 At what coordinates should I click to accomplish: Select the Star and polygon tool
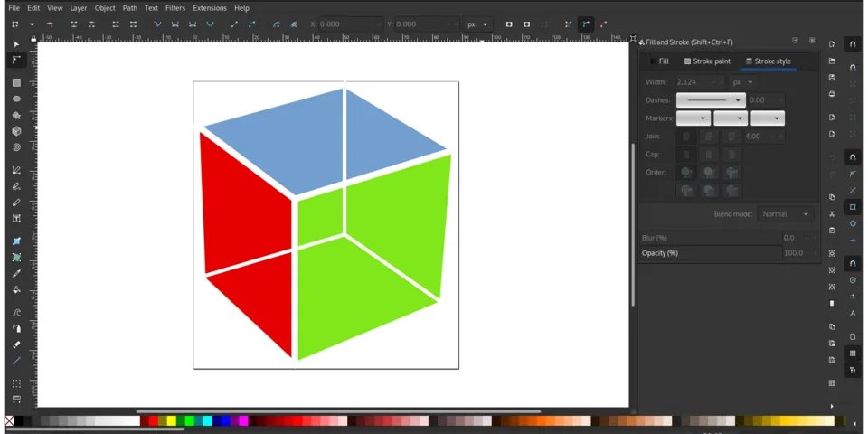16,115
